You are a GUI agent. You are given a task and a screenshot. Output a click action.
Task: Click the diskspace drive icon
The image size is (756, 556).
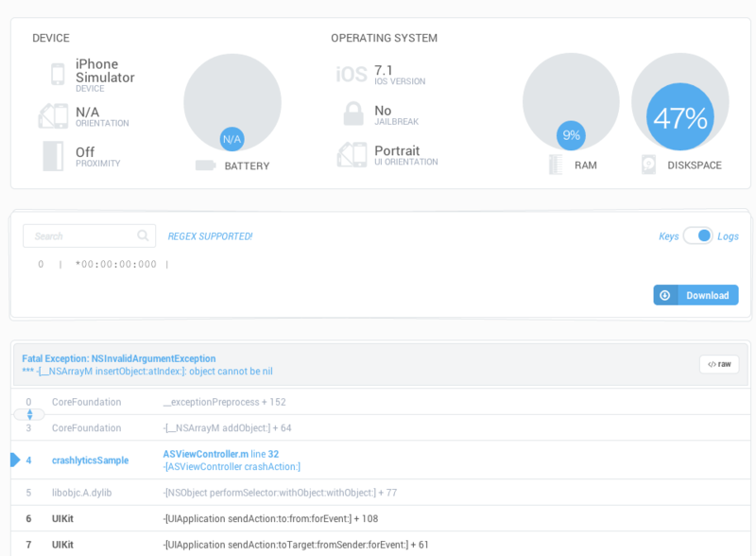(648, 164)
